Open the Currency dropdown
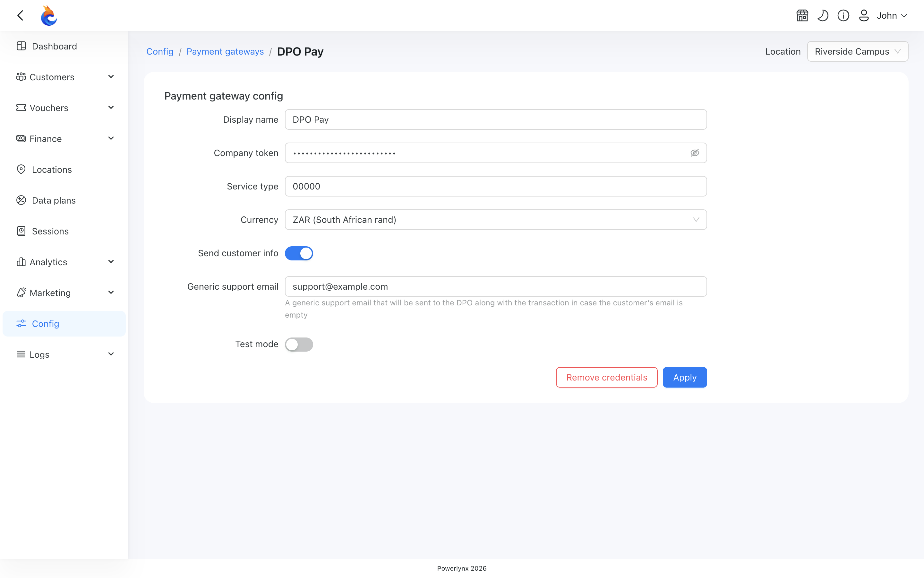Image resolution: width=924 pixels, height=578 pixels. 496,220
